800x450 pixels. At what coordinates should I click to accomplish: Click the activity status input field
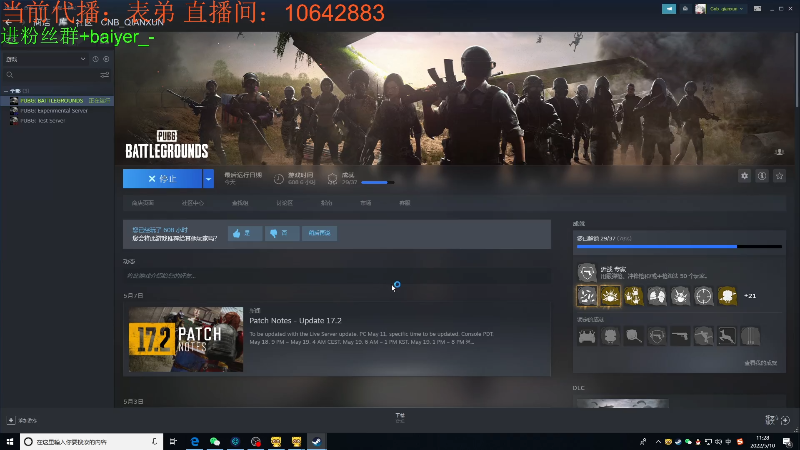(x=337, y=276)
